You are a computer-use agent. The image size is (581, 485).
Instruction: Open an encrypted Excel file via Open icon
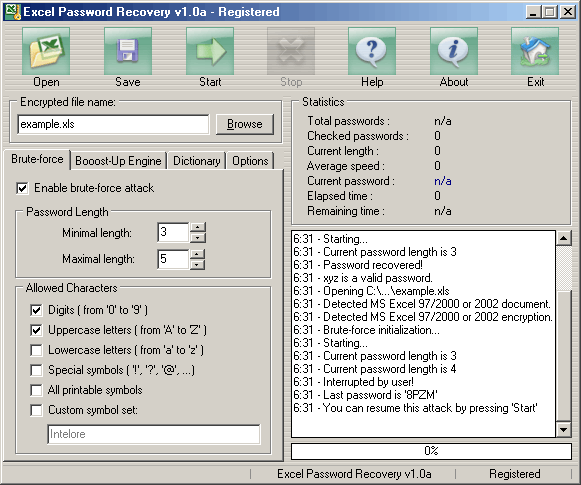click(46, 52)
